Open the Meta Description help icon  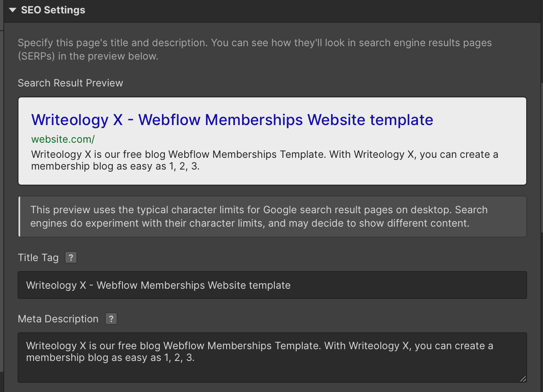(x=111, y=319)
